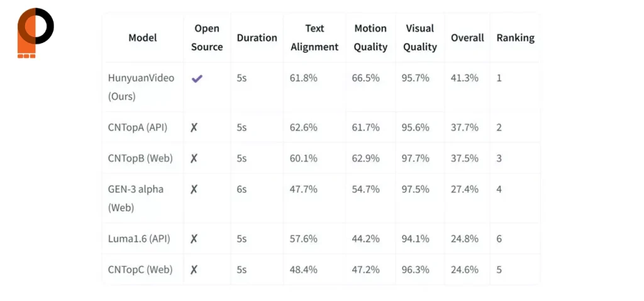
Task: Click the 41.3% overall score cell
Action: (x=465, y=78)
